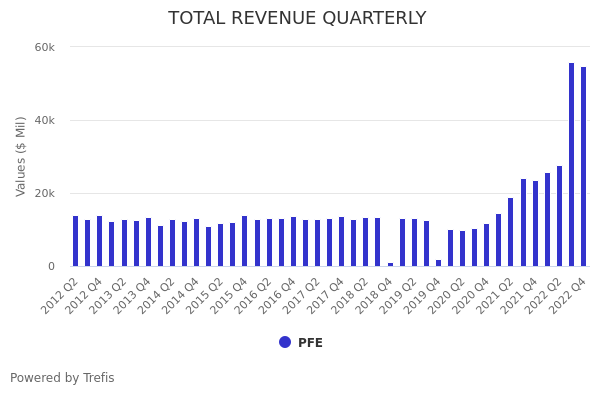This screenshot has height=400, width=600.
Task: Click the Total Revenue Quarterly chart title
Action: coord(297,19)
